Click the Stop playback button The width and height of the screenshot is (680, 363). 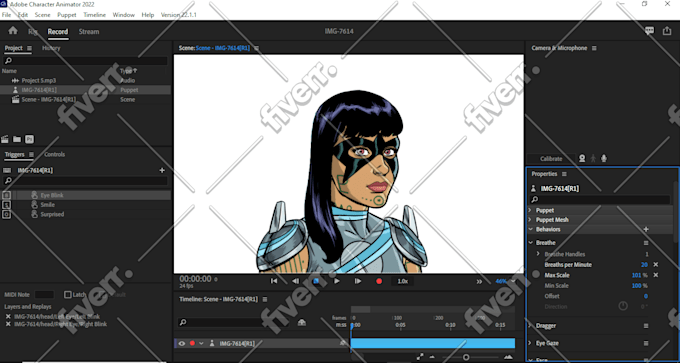point(316,281)
